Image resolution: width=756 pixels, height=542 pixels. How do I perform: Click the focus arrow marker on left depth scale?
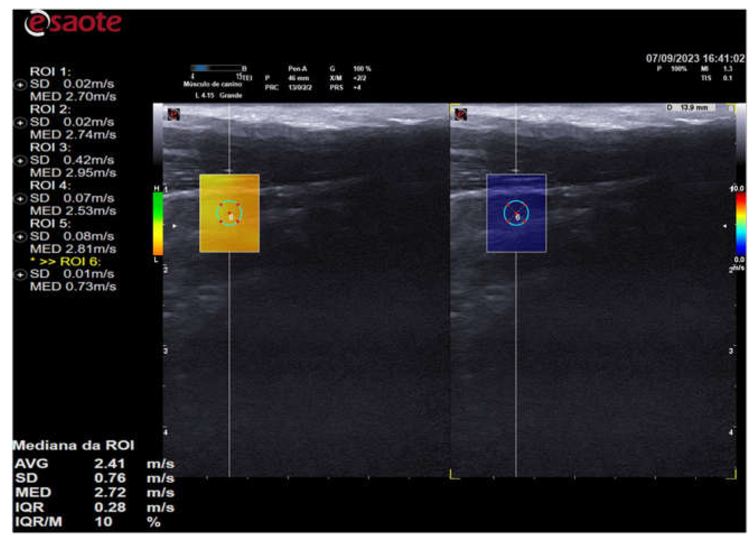click(175, 226)
